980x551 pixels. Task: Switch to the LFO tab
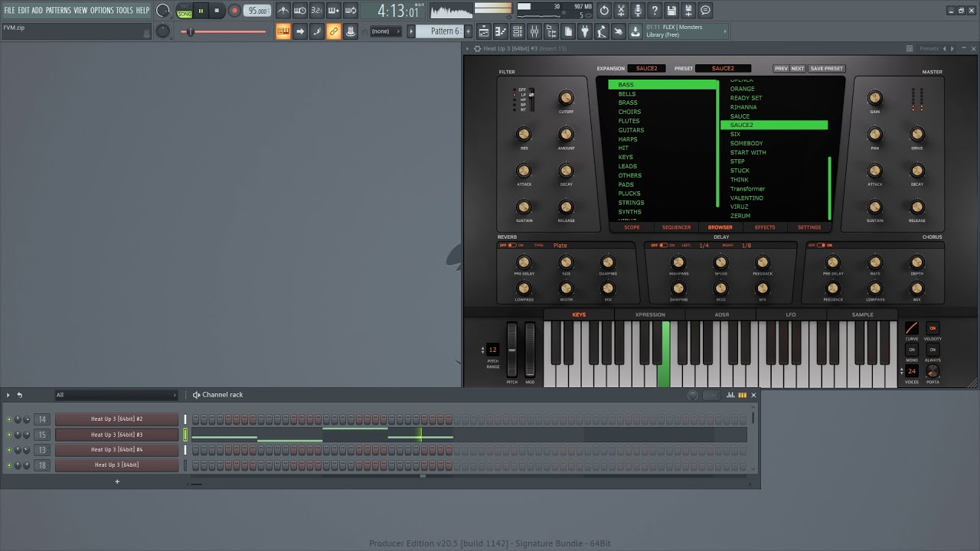tap(791, 315)
